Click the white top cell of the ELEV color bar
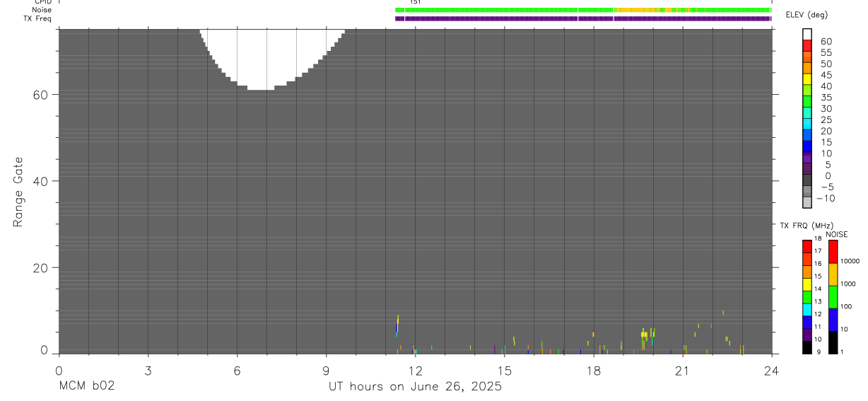Screen dimensions: 868x401 [x=807, y=34]
